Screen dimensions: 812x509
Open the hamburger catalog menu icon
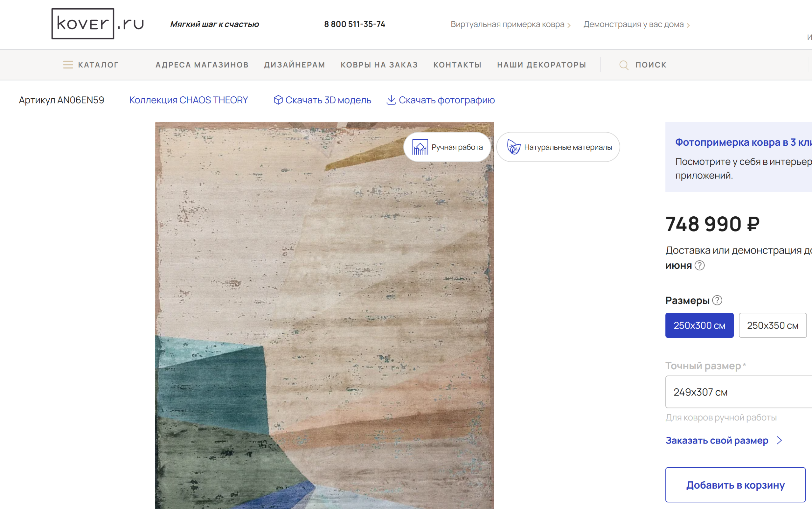coord(68,65)
